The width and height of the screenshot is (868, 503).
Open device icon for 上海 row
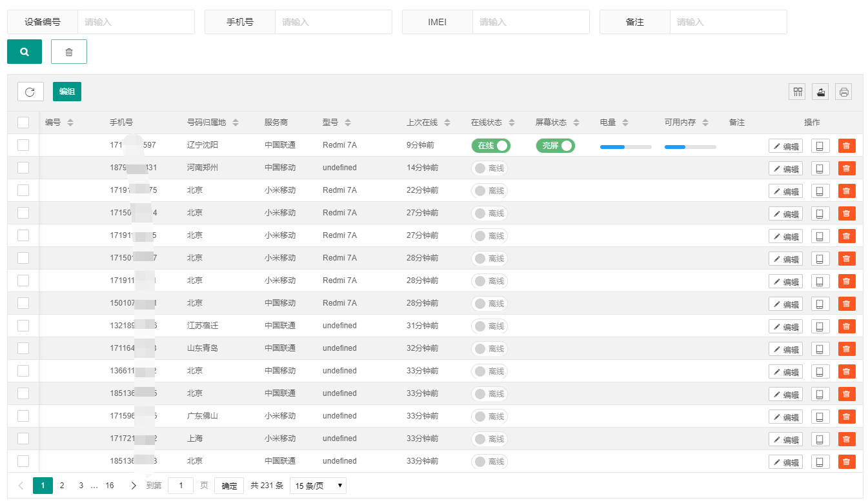pyautogui.click(x=820, y=439)
